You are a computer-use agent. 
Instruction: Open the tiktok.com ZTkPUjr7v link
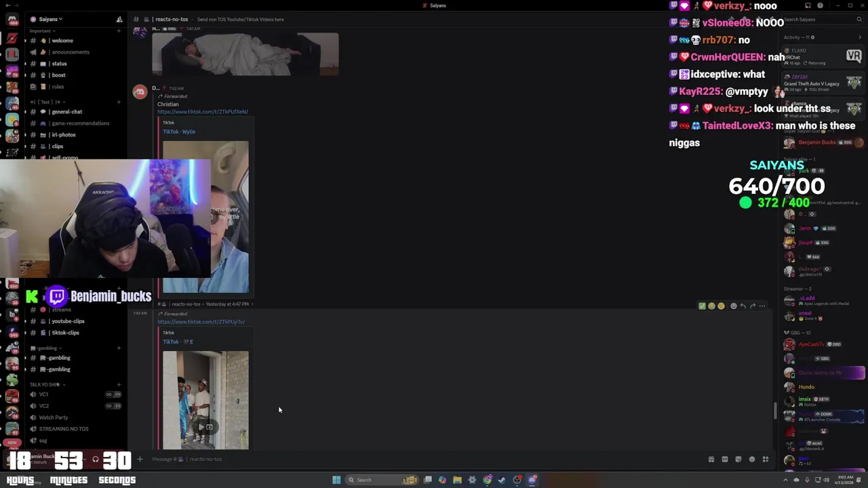pyautogui.click(x=201, y=322)
